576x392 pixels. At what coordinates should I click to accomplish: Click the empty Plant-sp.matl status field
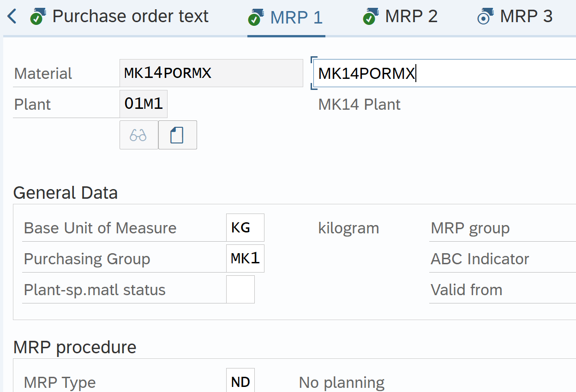point(240,290)
